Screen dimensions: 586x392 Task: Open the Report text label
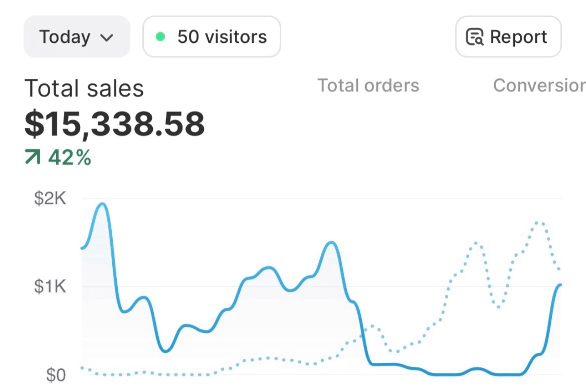(x=518, y=37)
